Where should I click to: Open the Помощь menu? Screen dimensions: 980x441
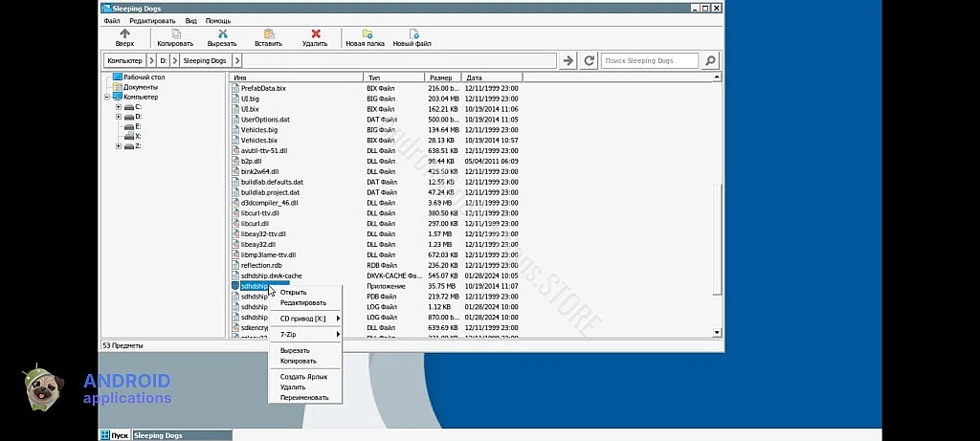click(x=218, y=21)
